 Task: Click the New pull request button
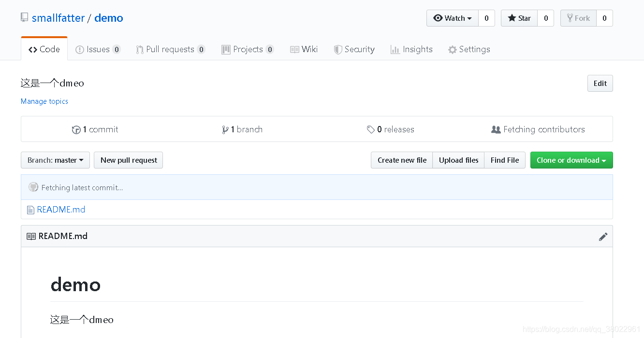click(x=129, y=160)
